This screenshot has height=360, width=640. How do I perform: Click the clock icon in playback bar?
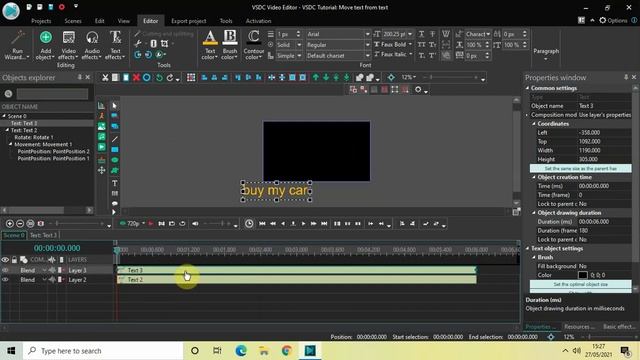(x=249, y=223)
